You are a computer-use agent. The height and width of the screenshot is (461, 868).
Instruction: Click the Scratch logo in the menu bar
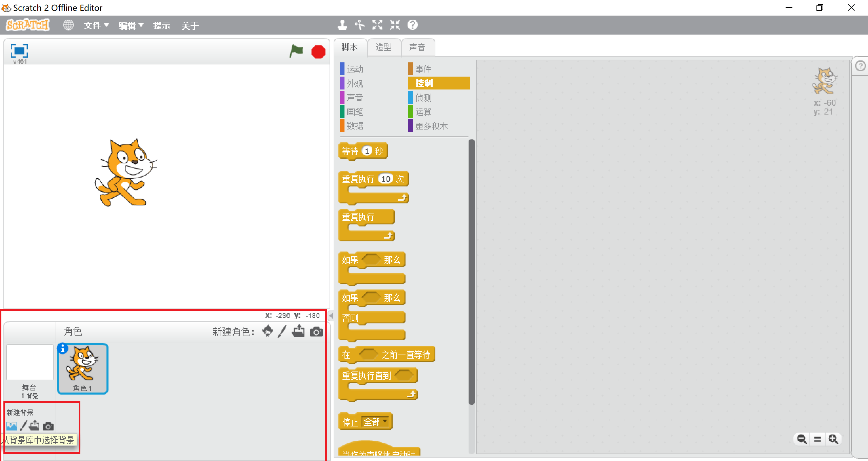[28, 25]
